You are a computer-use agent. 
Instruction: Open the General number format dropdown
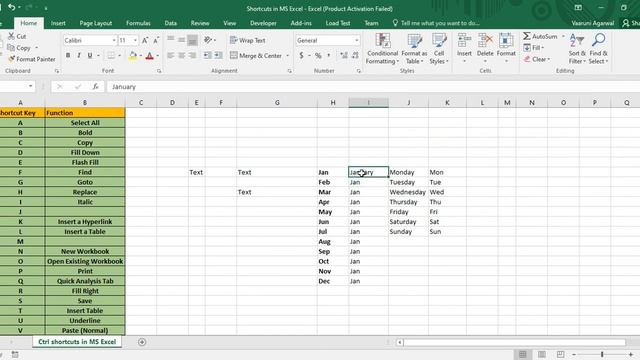pos(357,40)
